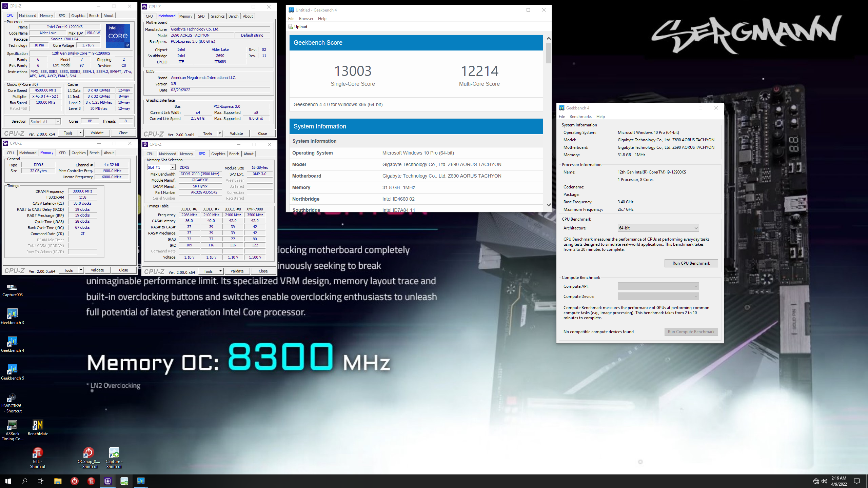Image resolution: width=868 pixels, height=488 pixels.
Task: Click Single-Core Score 13003
Action: pos(353,71)
